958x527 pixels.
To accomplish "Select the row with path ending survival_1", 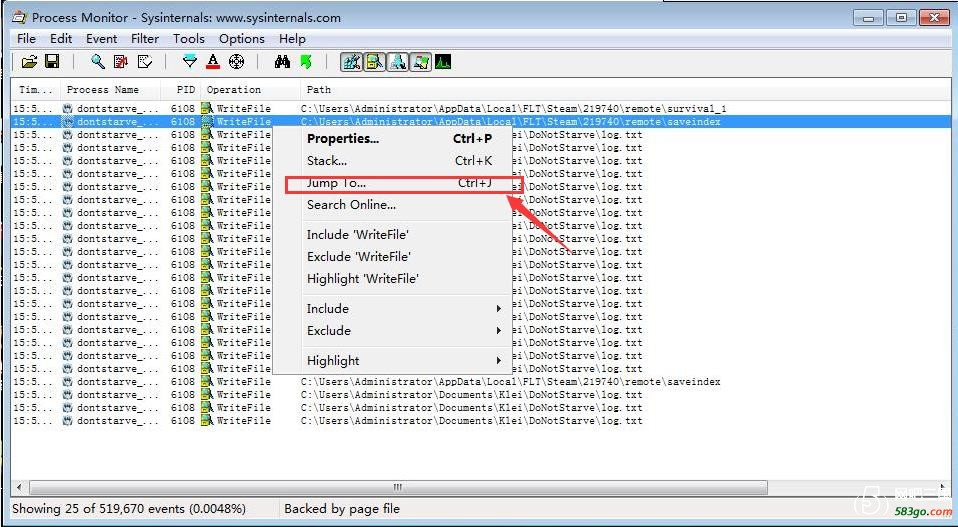I will (x=480, y=109).
